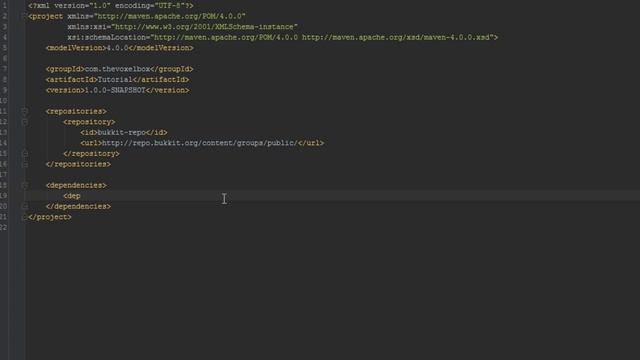The width and height of the screenshot is (640, 360).
Task: Collapse the <dependencies> block fold marker
Action: pyautogui.click(x=24, y=185)
